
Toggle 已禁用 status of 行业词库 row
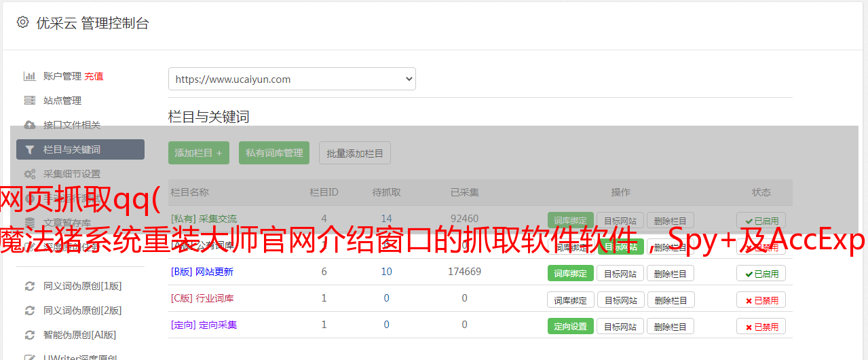point(761,300)
